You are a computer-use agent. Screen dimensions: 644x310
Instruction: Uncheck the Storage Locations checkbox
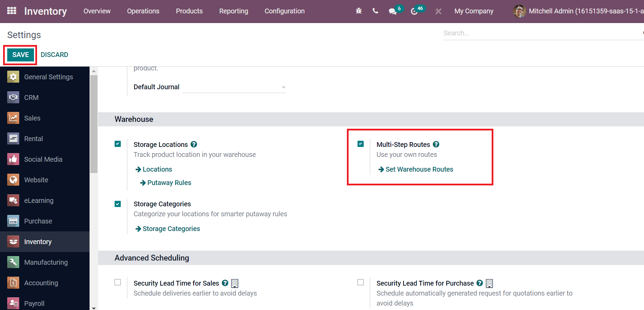click(118, 144)
